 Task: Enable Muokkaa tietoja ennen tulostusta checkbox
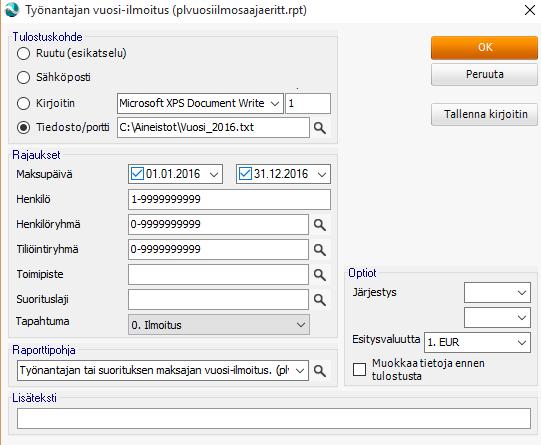click(x=360, y=369)
